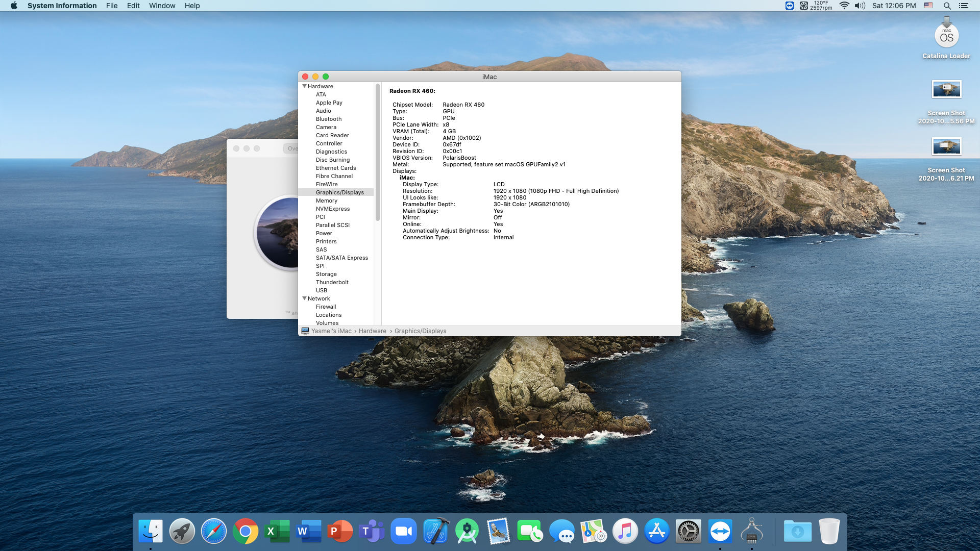The width and height of the screenshot is (980, 551).
Task: Open the File menu
Action: 112,6
